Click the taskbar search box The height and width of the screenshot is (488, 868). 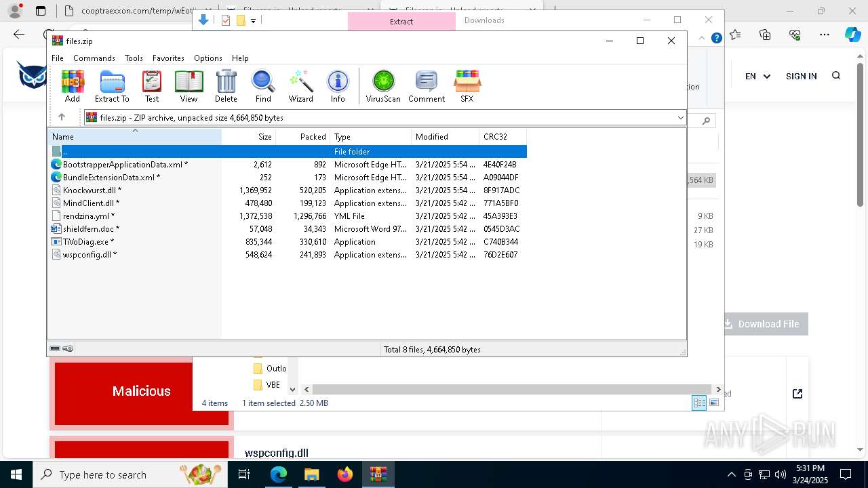click(130, 474)
